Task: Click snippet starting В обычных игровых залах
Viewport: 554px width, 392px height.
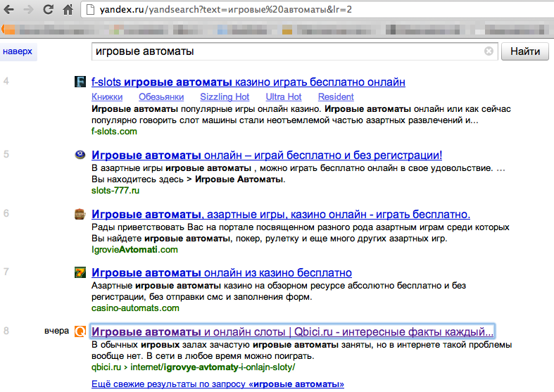Action: pyautogui.click(x=302, y=350)
